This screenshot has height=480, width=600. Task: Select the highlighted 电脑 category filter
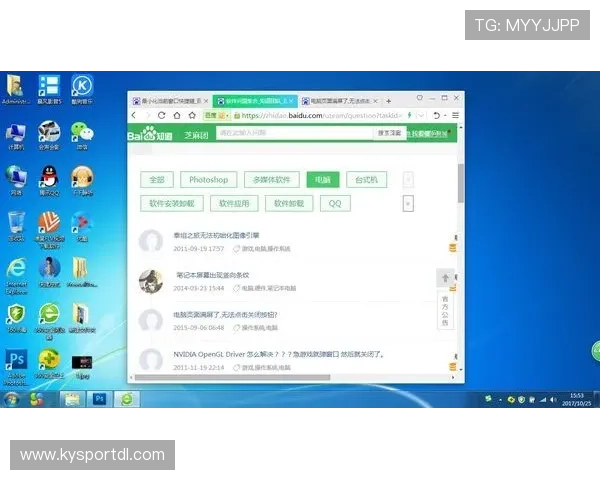pyautogui.click(x=323, y=180)
